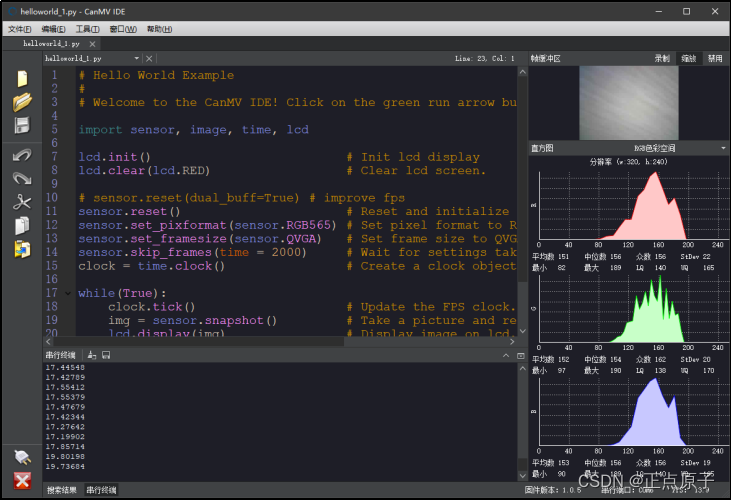731x500 pixels.
Task: Click the 帧缓冲区 panel title
Action: (x=545, y=59)
